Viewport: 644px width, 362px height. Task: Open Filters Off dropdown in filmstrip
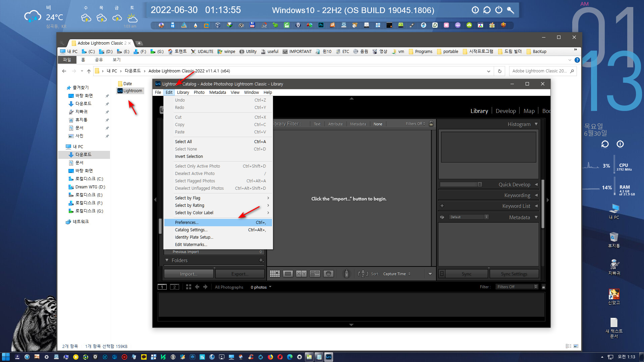[x=517, y=287]
